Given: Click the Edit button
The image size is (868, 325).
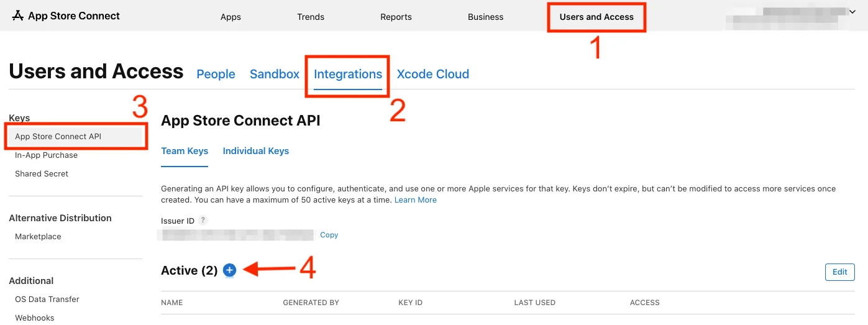Looking at the screenshot, I should click(840, 272).
